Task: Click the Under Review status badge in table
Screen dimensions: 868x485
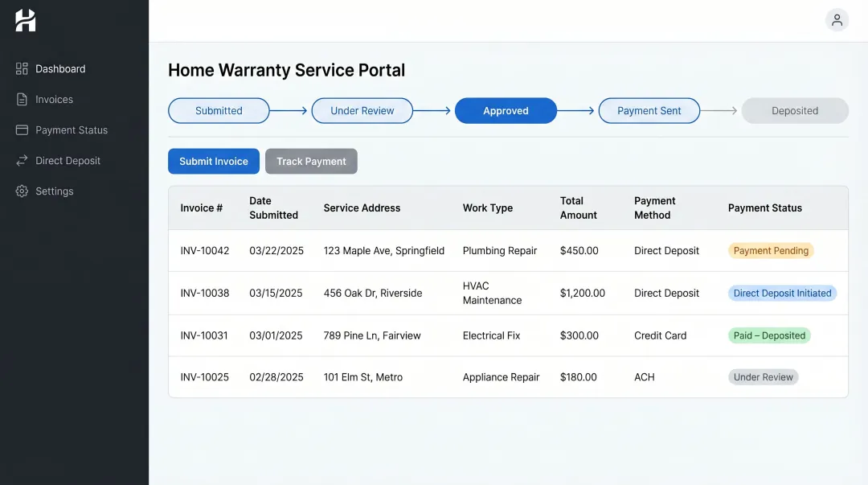Action: 763,377
